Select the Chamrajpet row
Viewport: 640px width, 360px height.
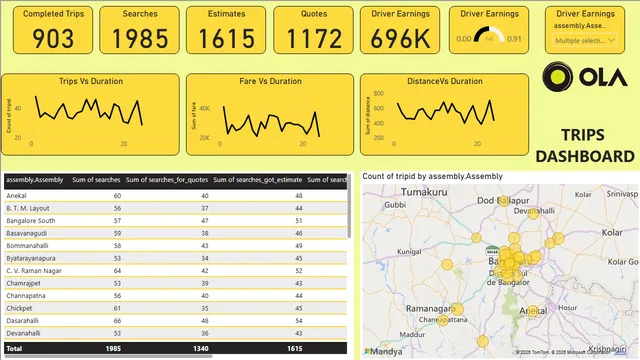click(x=176, y=283)
